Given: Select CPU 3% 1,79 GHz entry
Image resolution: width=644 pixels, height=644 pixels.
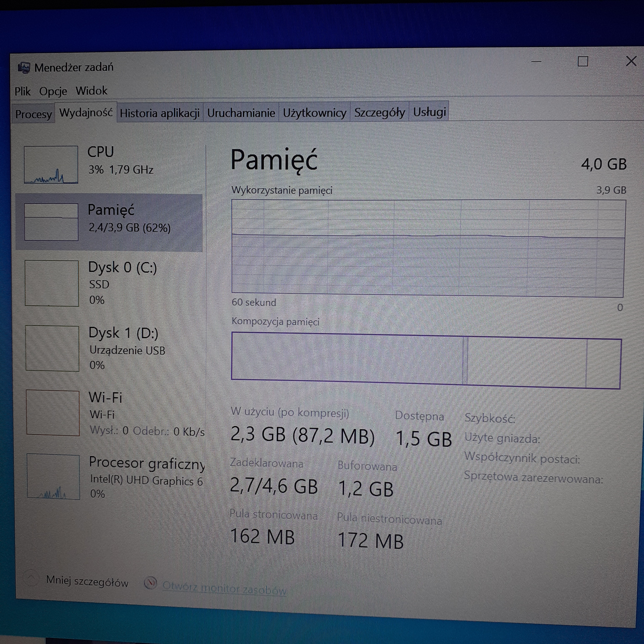Looking at the screenshot, I should pos(109,165).
